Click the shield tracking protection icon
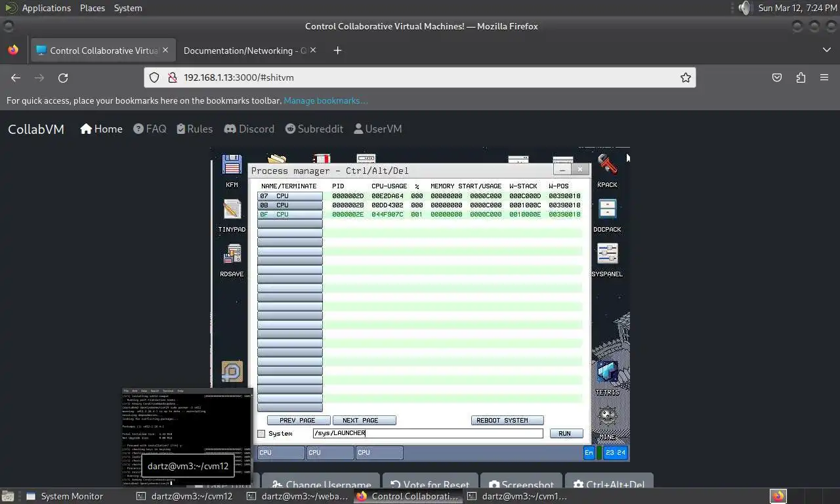The height and width of the screenshot is (504, 840). tap(154, 77)
